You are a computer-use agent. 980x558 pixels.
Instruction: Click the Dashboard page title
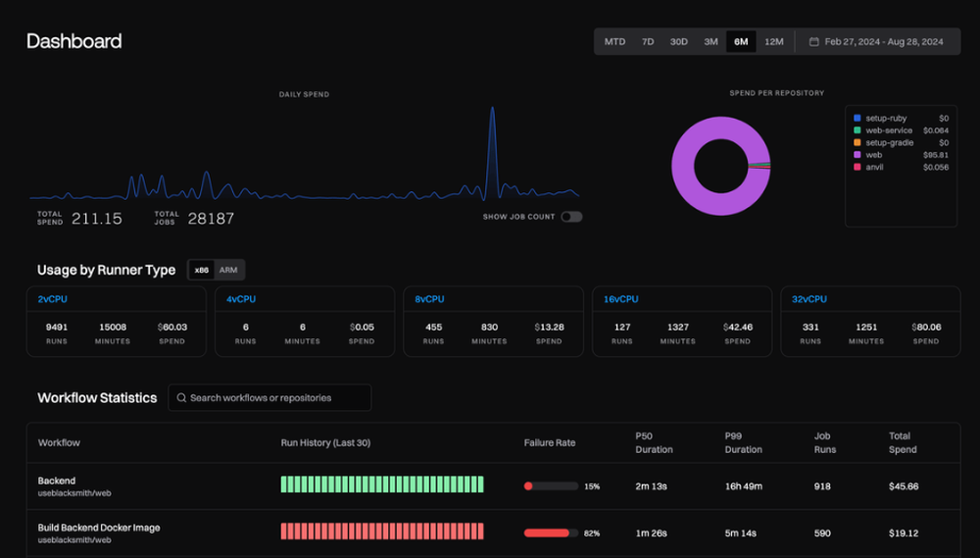tap(73, 41)
